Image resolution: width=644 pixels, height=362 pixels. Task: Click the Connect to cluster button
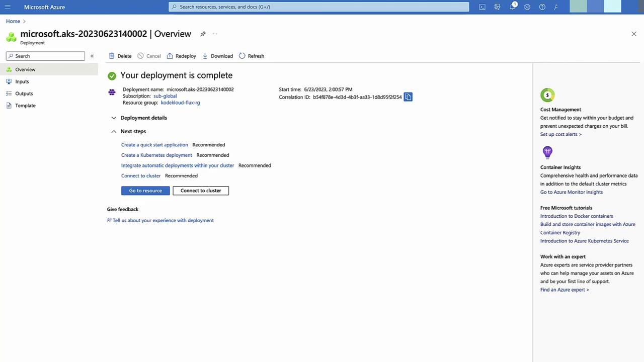pyautogui.click(x=201, y=191)
